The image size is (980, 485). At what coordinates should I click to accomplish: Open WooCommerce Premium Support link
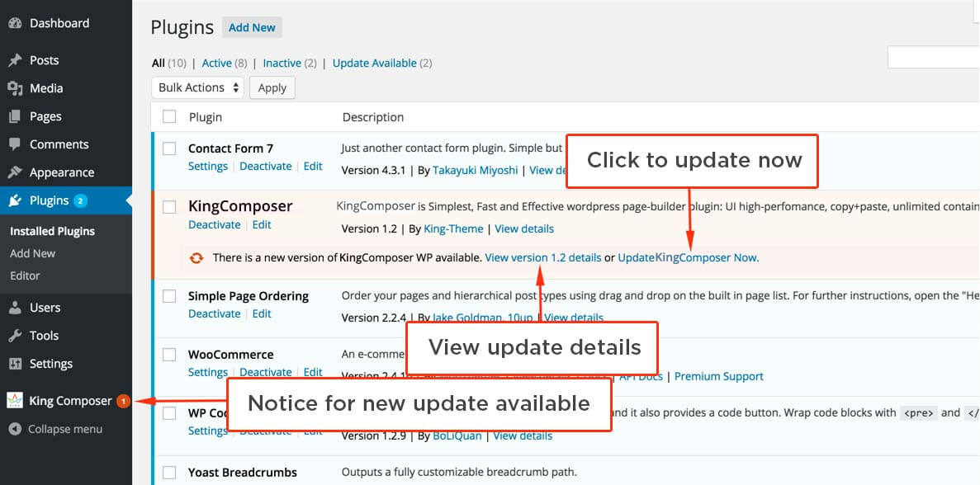(x=719, y=376)
